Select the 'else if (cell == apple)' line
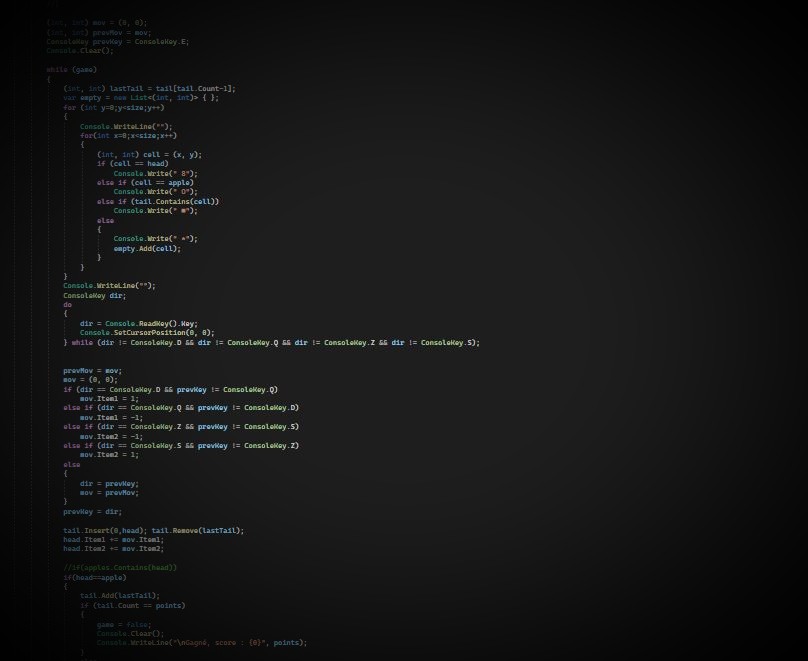Image resolution: width=808 pixels, height=661 pixels. coord(145,183)
